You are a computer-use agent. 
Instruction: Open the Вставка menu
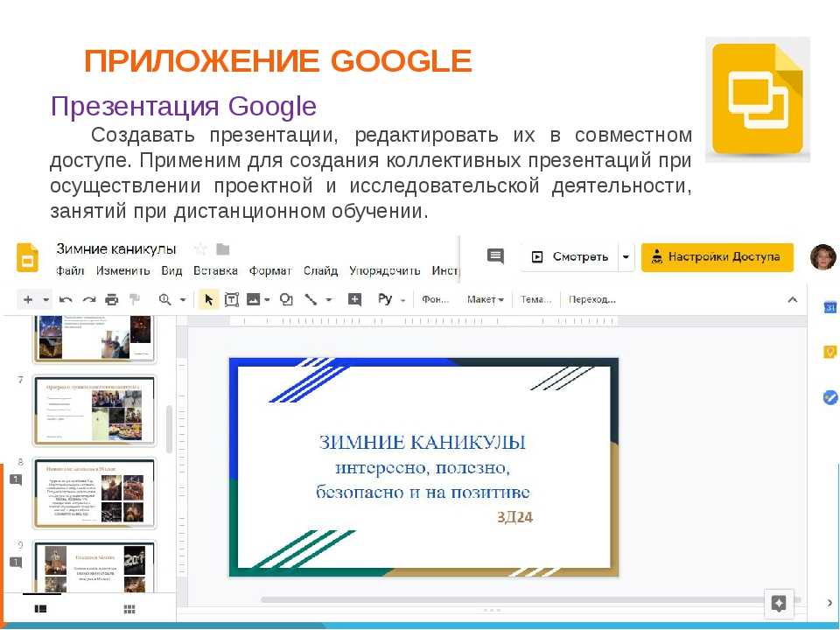pos(215,271)
